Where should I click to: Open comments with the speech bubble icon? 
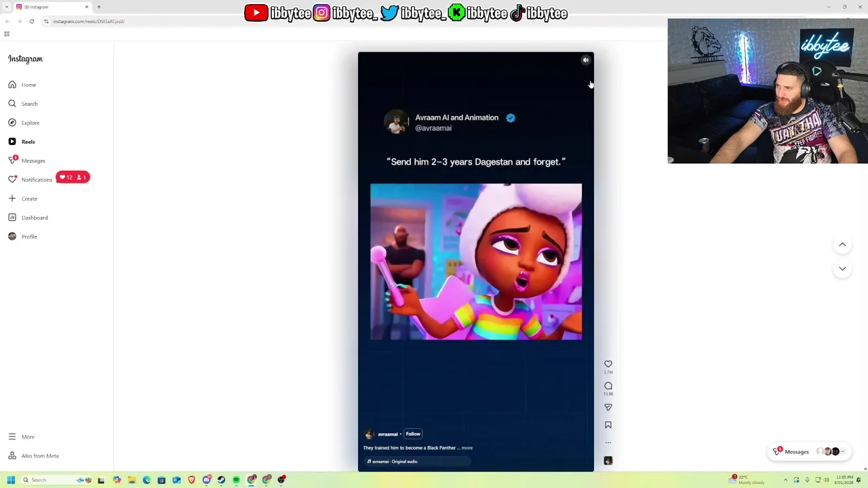point(608,386)
